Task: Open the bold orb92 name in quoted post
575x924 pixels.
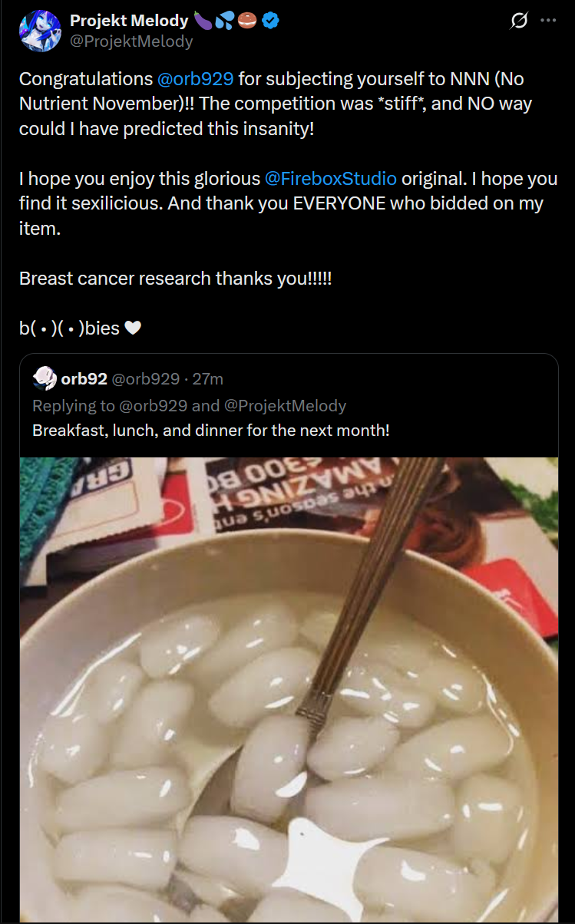Action: tap(84, 378)
